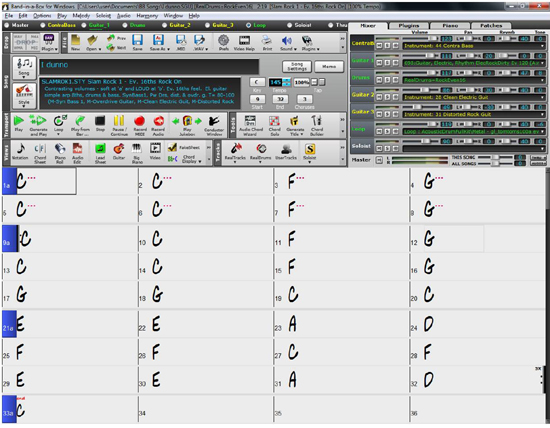The width and height of the screenshot is (550, 428).
Task: Select the ContraBass track radio button
Action: [43, 25]
